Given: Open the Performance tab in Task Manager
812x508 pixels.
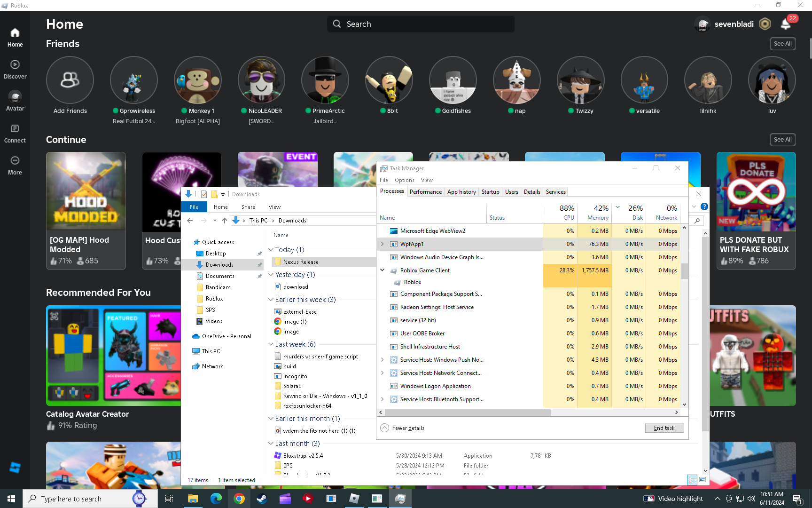Looking at the screenshot, I should 426,192.
